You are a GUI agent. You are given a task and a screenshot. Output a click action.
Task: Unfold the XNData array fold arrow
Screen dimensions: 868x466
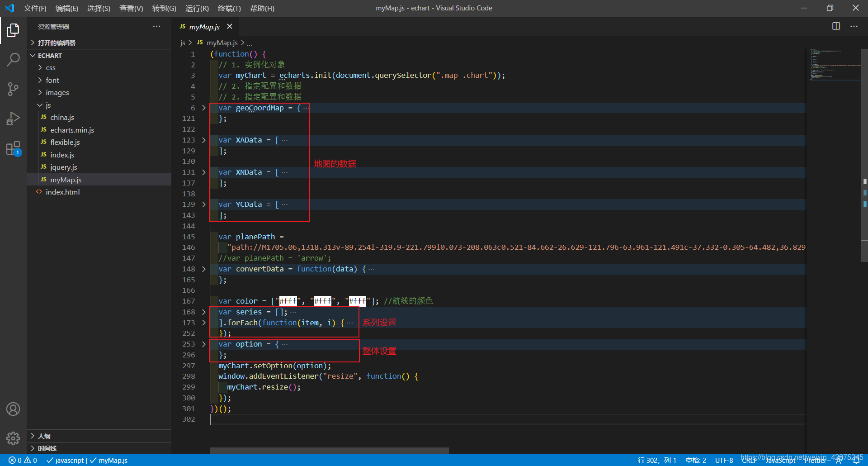tap(204, 172)
